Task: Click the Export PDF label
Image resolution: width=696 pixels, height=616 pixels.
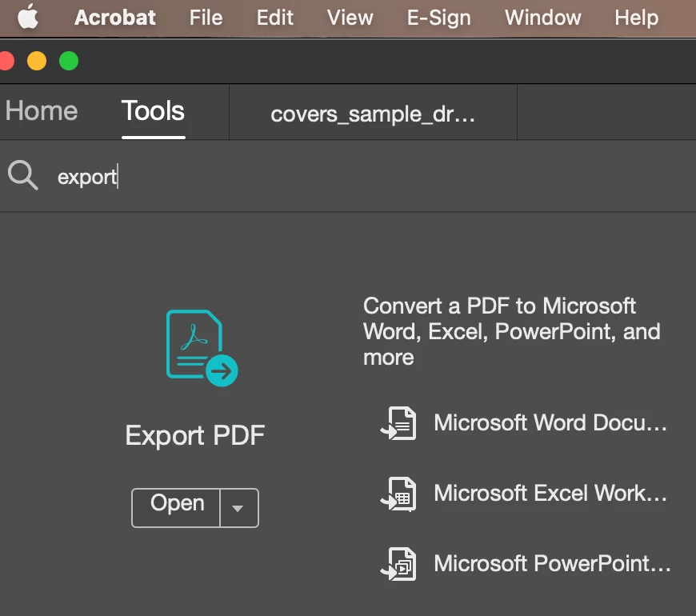Action: tap(195, 435)
